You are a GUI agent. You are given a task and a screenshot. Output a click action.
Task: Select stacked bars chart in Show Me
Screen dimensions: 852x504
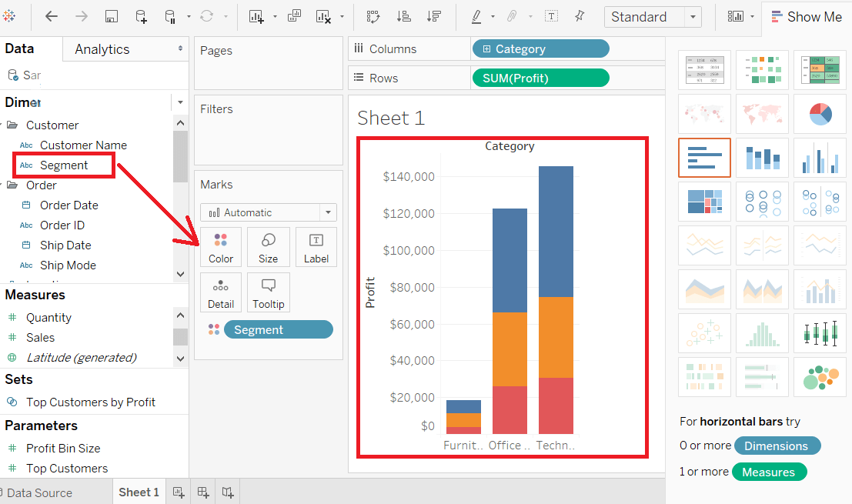click(762, 158)
